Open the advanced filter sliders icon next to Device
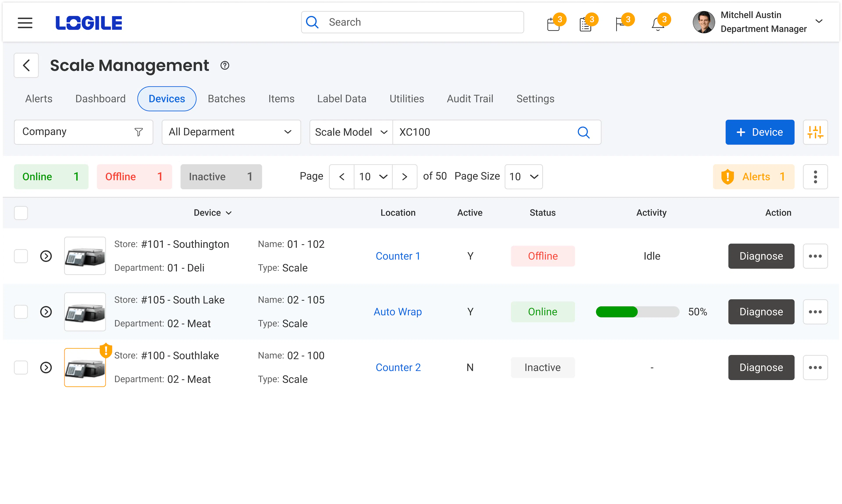 click(x=816, y=132)
